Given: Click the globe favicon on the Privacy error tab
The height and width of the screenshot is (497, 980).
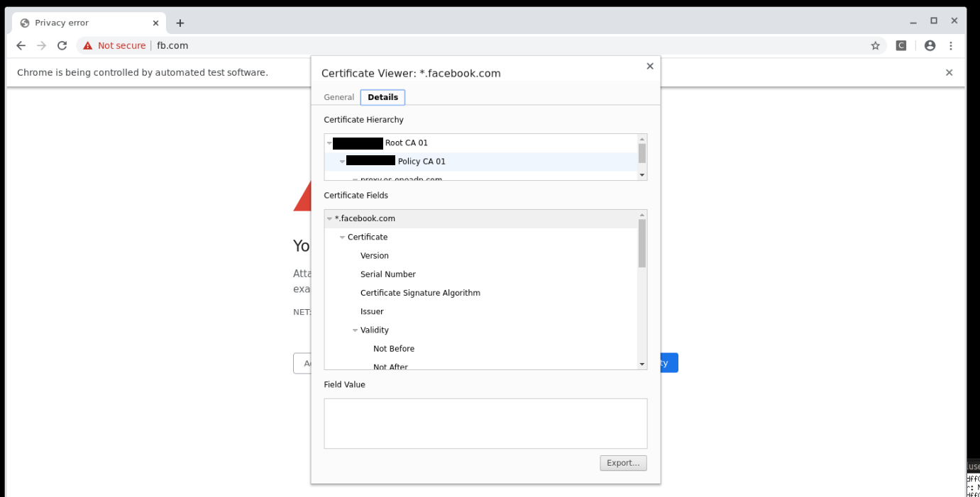Looking at the screenshot, I should (x=23, y=22).
